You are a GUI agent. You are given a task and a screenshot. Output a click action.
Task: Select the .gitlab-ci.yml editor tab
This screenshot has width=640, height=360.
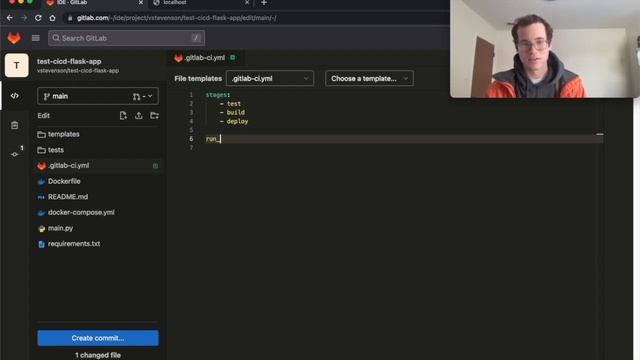pos(204,58)
